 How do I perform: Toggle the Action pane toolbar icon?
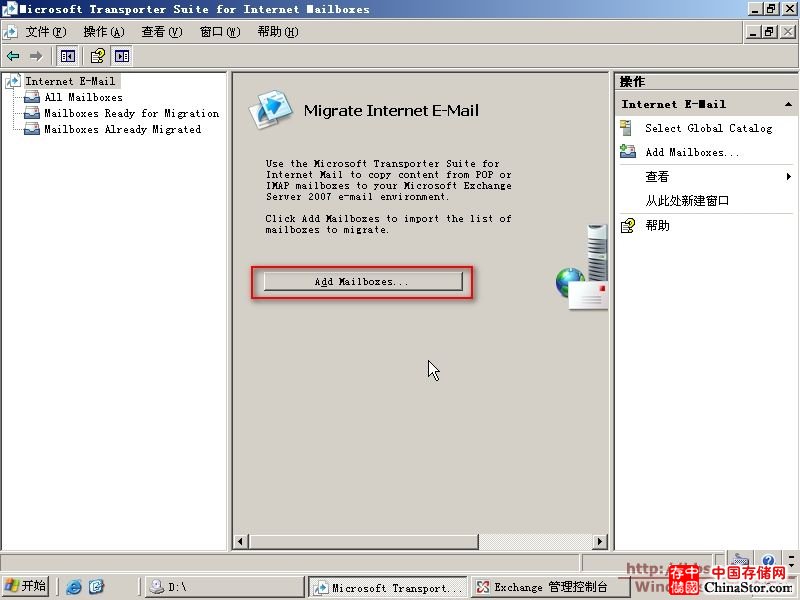point(122,56)
